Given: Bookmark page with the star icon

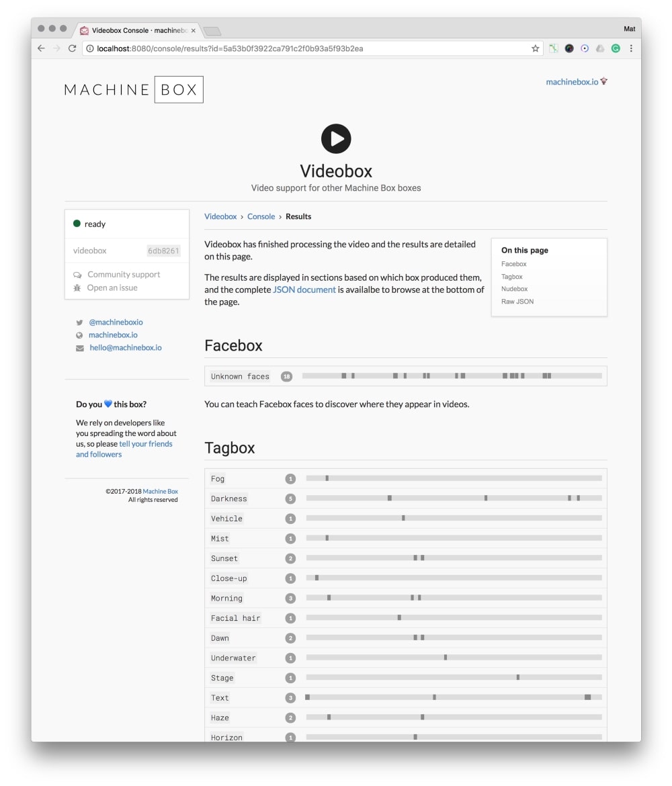Looking at the screenshot, I should tap(535, 48).
